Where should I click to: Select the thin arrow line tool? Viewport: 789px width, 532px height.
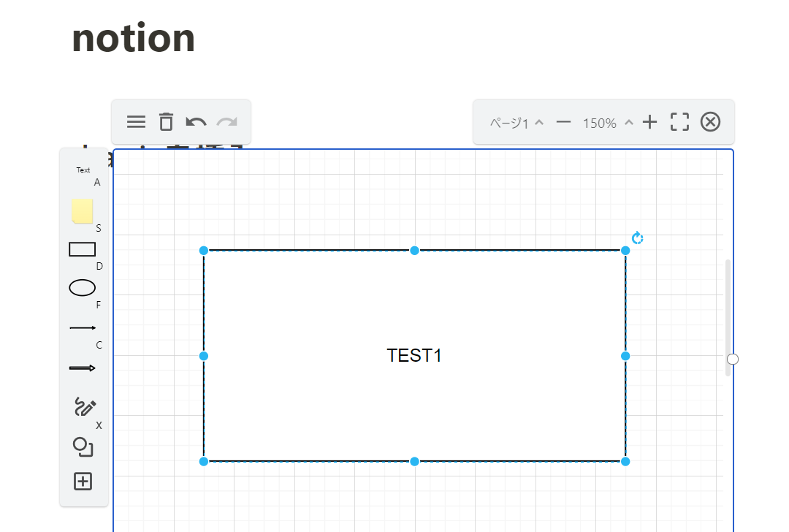(83, 328)
